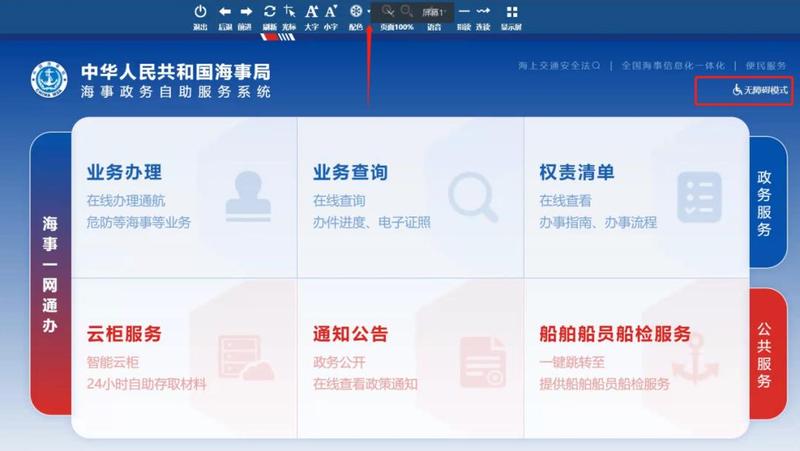Open the 海上交通安全法 search link
This screenshot has width=800, height=451.
pos(559,66)
